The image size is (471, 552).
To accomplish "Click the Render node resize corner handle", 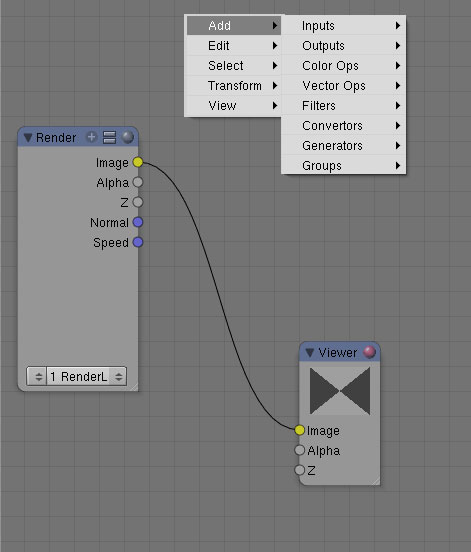I will pos(134,387).
